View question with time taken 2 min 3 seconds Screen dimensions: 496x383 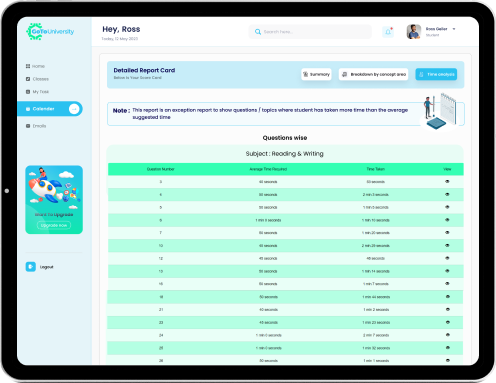[x=447, y=194]
